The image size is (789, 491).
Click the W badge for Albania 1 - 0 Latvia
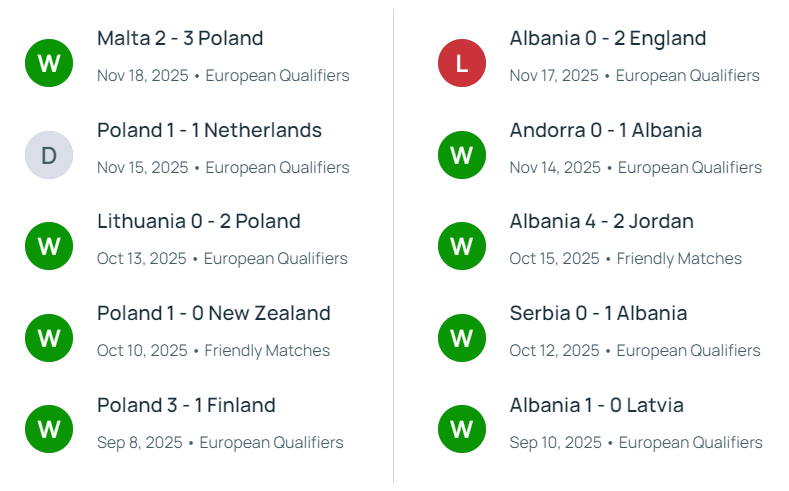(x=461, y=429)
